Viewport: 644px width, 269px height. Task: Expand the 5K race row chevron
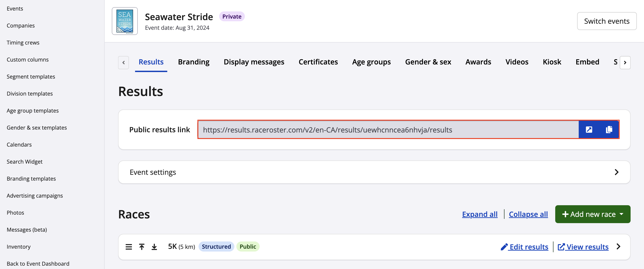[618, 246]
